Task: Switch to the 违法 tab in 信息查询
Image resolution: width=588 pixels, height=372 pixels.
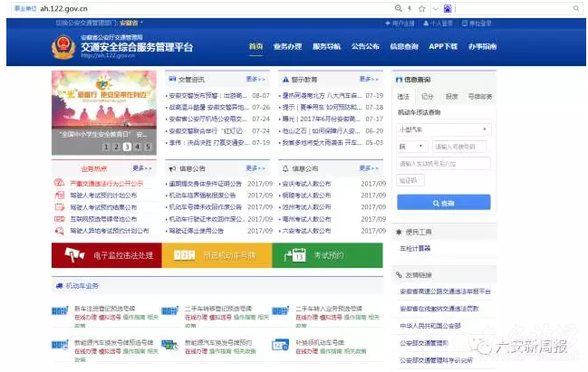Action: click(x=404, y=96)
